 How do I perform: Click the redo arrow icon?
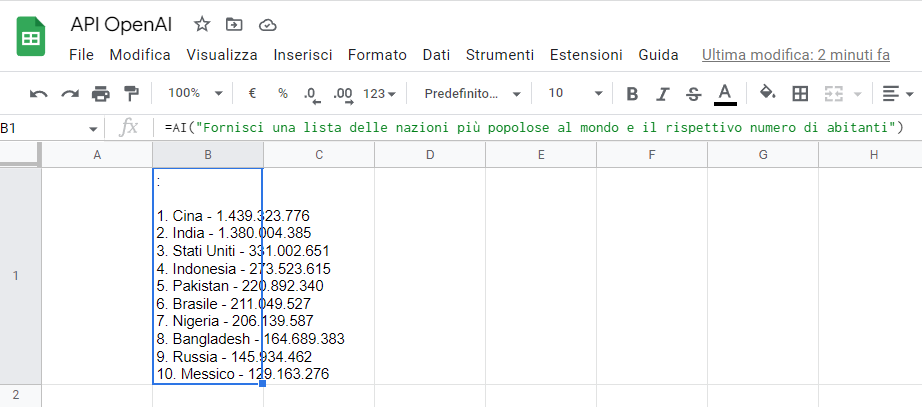(70, 93)
